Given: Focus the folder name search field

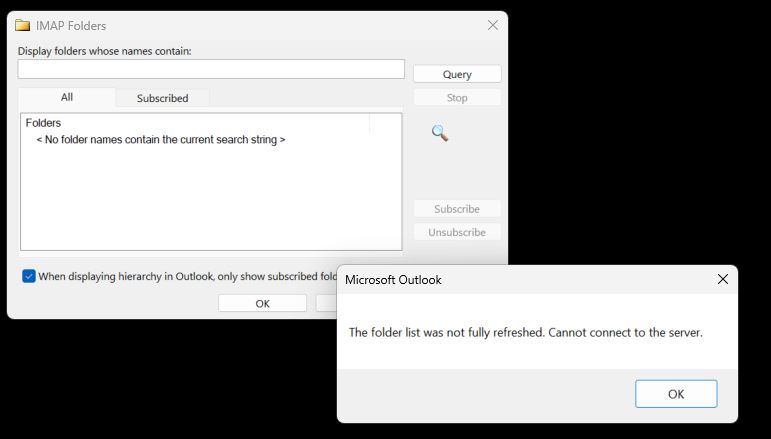Looking at the screenshot, I should (211, 69).
